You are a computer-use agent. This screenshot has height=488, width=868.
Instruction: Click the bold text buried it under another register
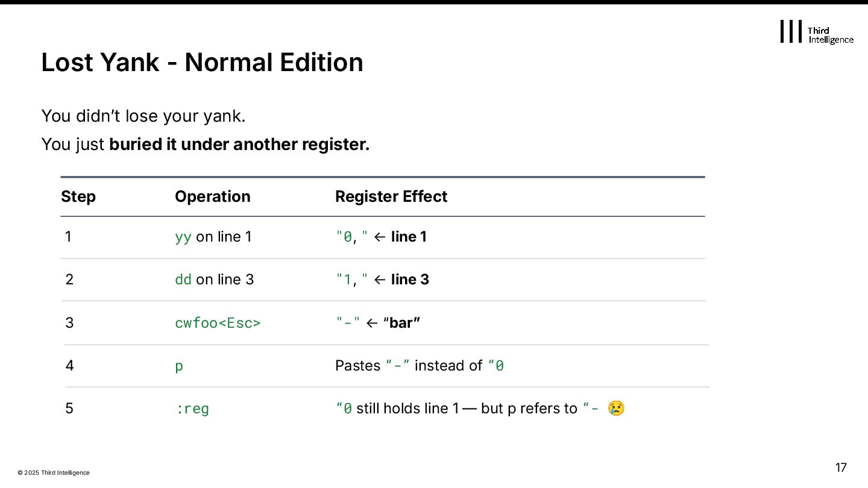(x=239, y=145)
